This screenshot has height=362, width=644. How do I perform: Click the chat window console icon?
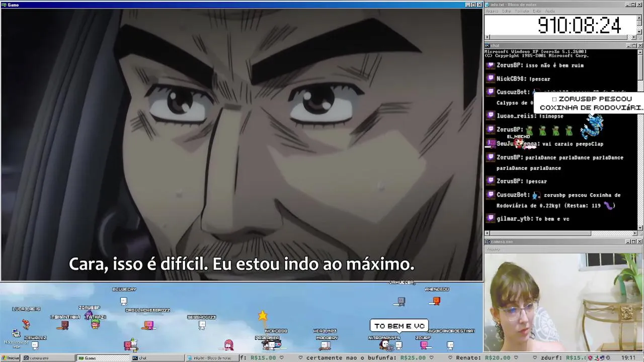[x=488, y=45]
